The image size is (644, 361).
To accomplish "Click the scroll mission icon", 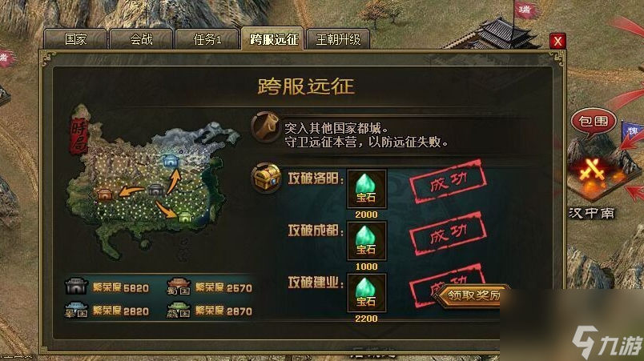I will 265,126.
